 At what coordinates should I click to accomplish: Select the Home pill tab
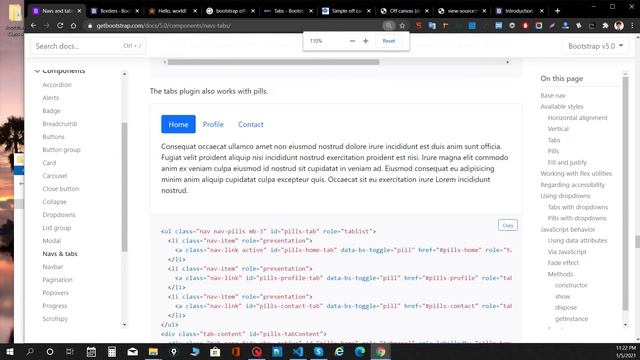(178, 124)
